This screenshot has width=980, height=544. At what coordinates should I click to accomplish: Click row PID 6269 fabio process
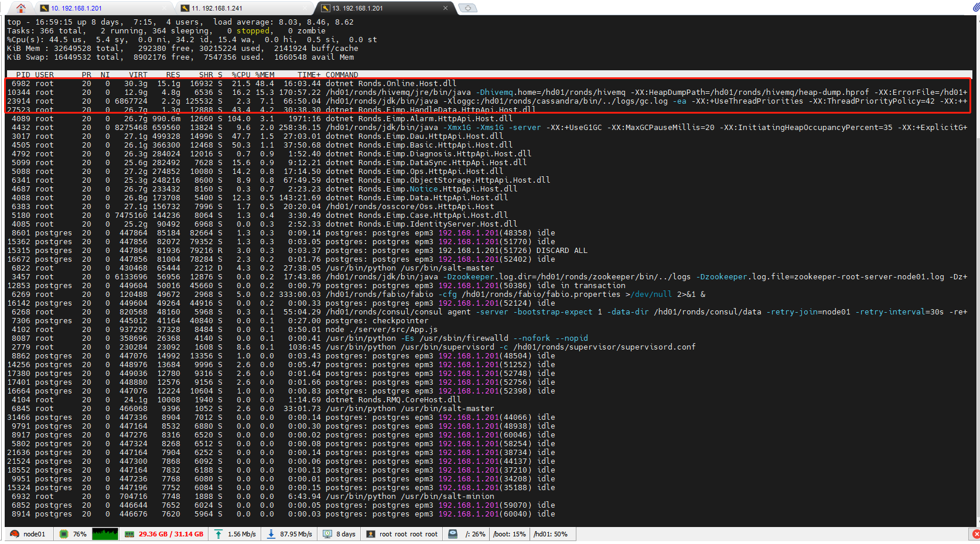point(487,295)
